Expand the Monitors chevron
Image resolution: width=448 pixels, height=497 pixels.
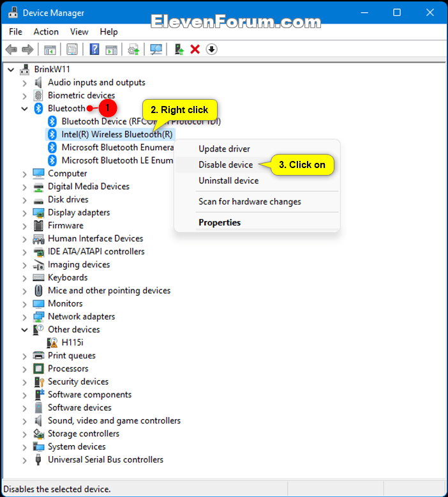point(25,303)
